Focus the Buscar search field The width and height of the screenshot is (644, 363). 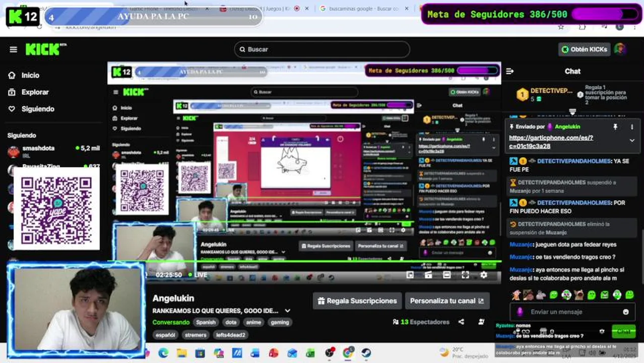pyautogui.click(x=322, y=49)
